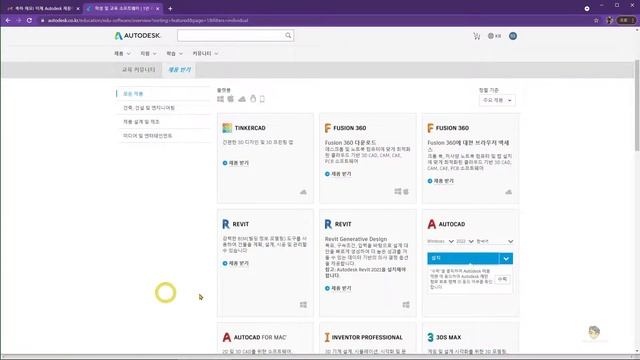Expand the arrow beside the blue install button

[506, 258]
